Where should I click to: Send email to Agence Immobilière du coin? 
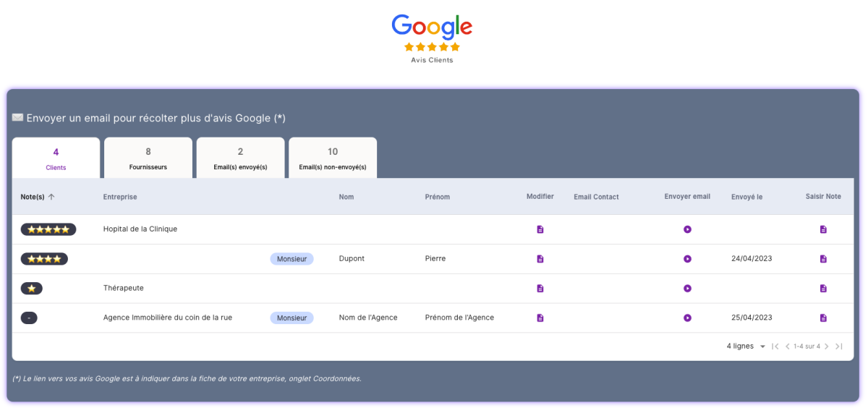click(687, 318)
